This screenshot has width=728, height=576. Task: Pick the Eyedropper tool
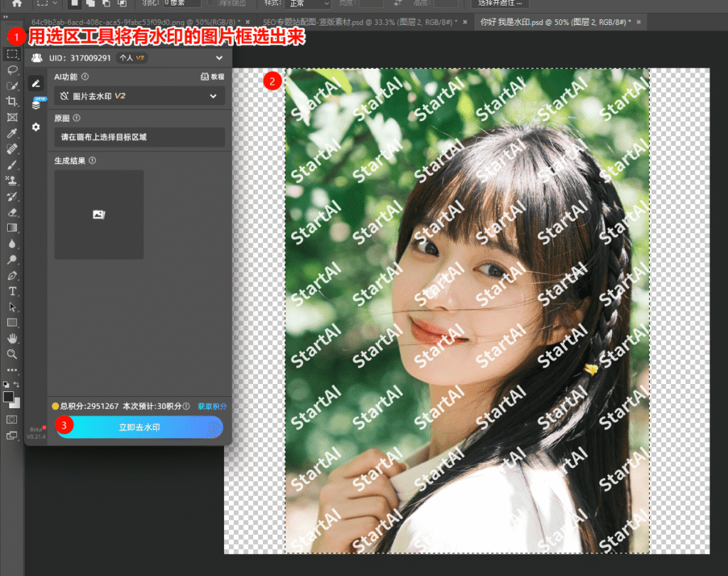[x=11, y=133]
